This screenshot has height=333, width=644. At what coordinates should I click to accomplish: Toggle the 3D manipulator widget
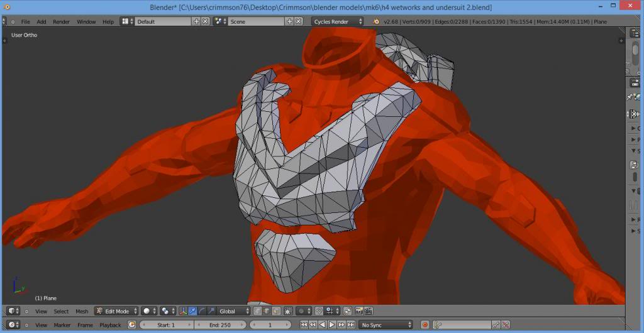pos(183,311)
